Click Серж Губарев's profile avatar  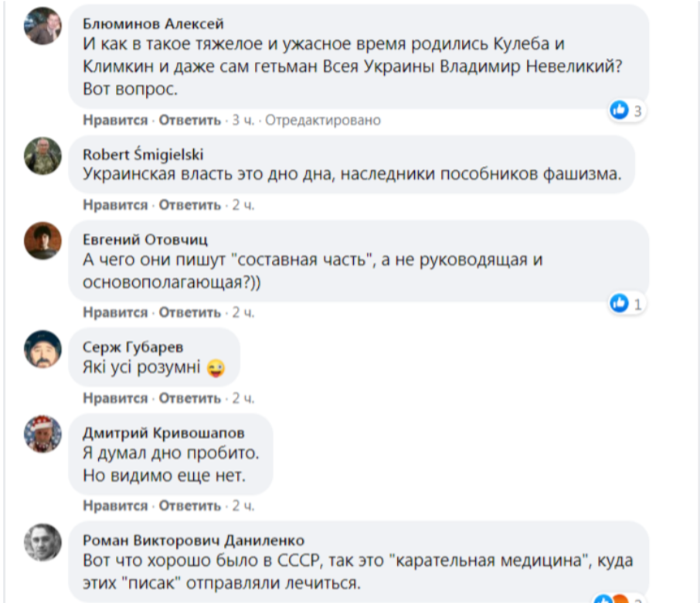point(42,349)
